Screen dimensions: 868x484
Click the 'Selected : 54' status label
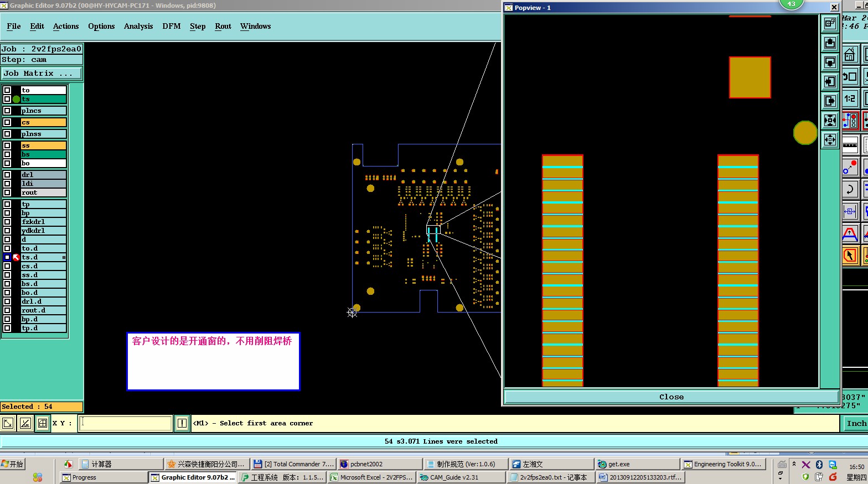(x=42, y=407)
